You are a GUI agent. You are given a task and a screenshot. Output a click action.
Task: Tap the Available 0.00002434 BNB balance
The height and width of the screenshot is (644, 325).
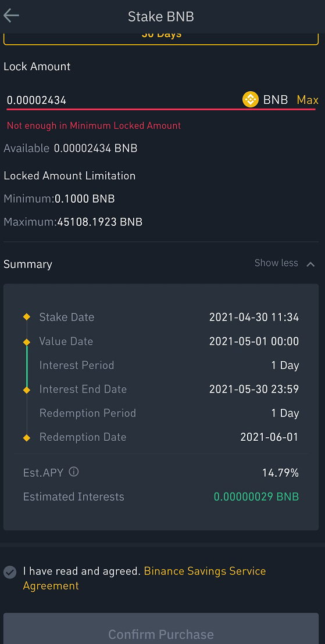click(70, 148)
